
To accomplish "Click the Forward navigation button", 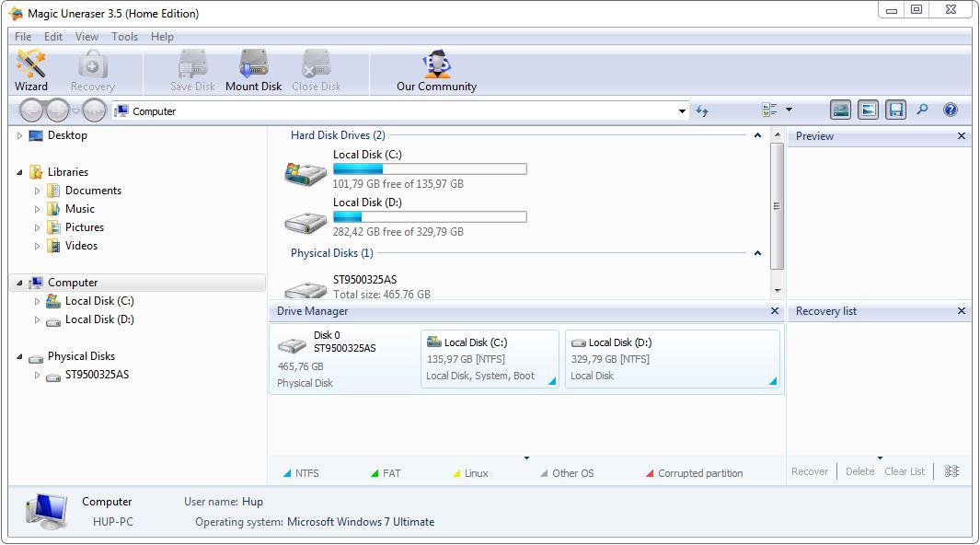I will [x=57, y=110].
